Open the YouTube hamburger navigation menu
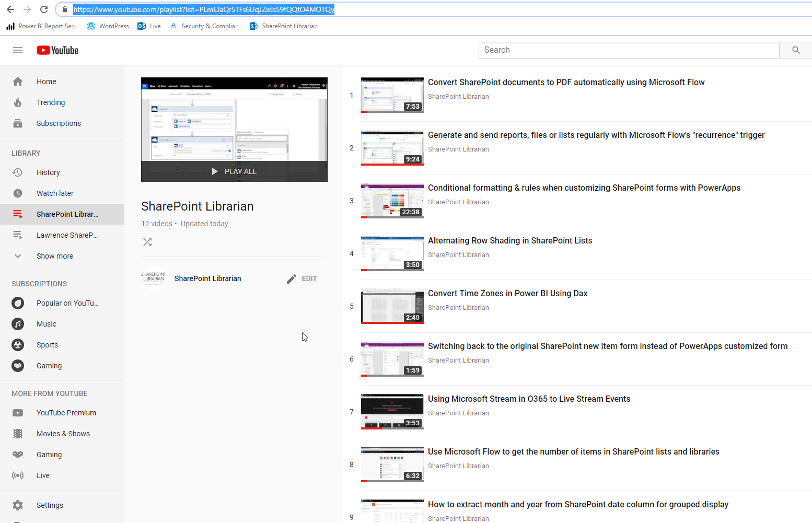Screen dimensions: 812x523 tap(17, 50)
